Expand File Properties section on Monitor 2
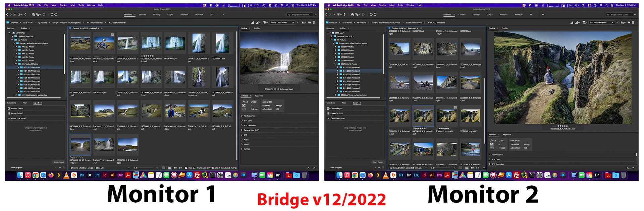 (x=490, y=155)
